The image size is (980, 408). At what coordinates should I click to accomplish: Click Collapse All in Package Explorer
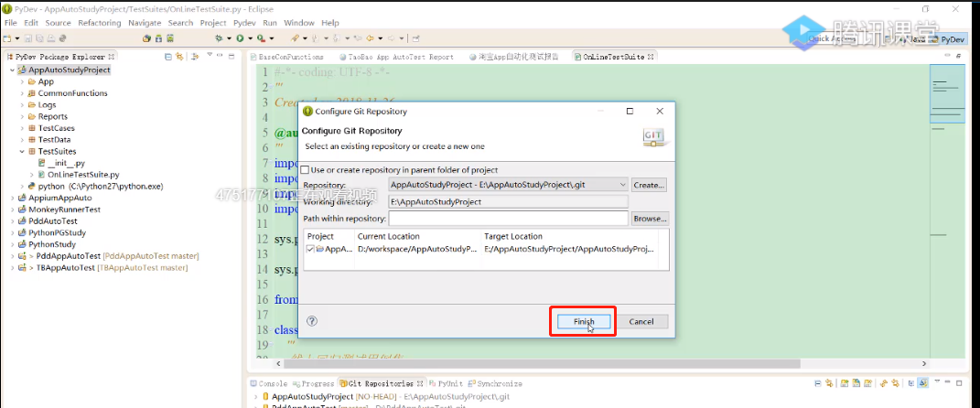tap(168, 57)
